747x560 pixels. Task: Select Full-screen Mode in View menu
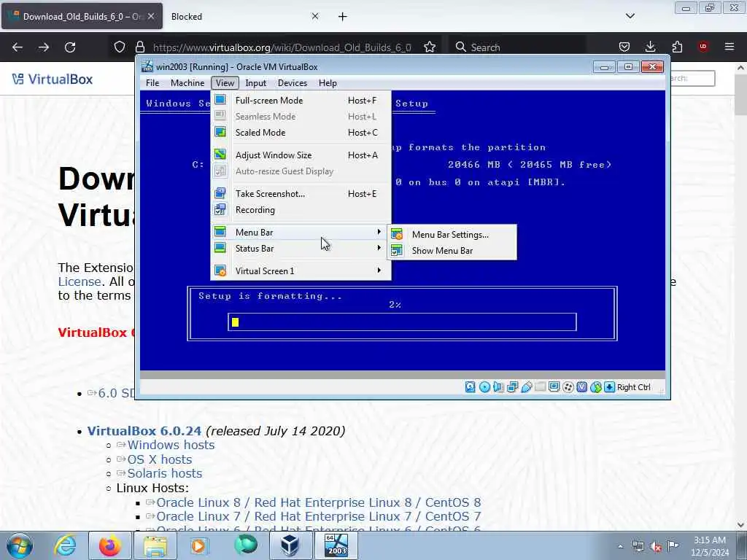[x=301, y=101]
